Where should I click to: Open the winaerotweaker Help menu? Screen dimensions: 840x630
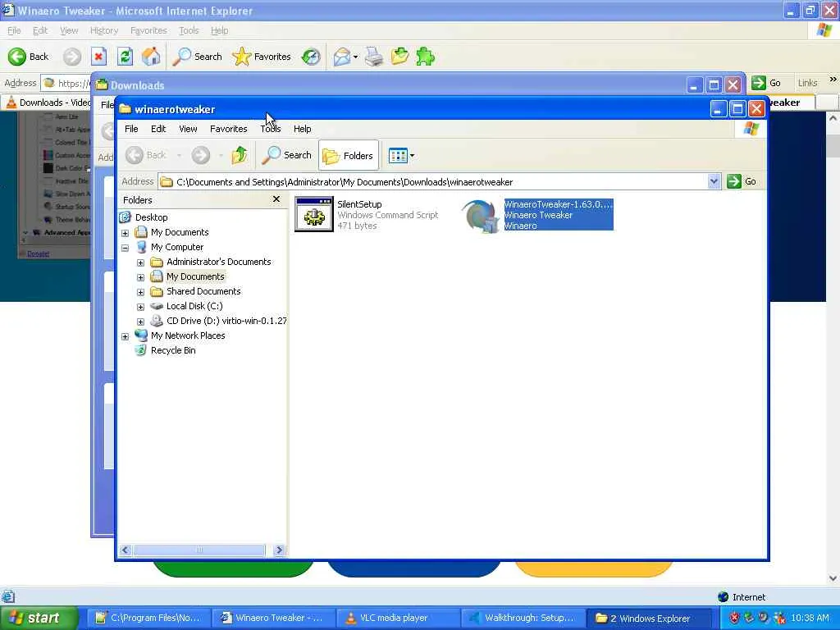point(302,129)
